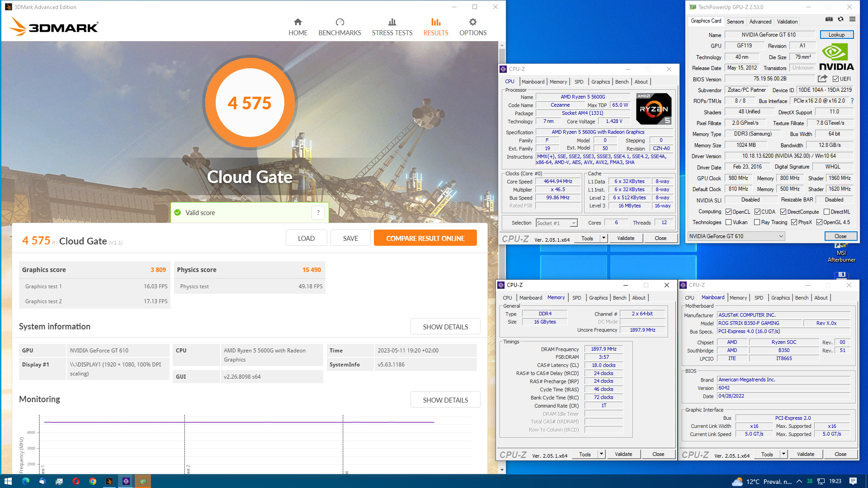
Task: Open the 3DMark HOME section
Action: [x=298, y=27]
